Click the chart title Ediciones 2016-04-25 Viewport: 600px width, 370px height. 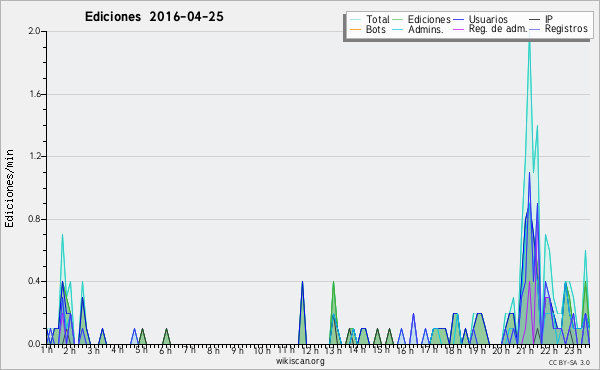[154, 16]
